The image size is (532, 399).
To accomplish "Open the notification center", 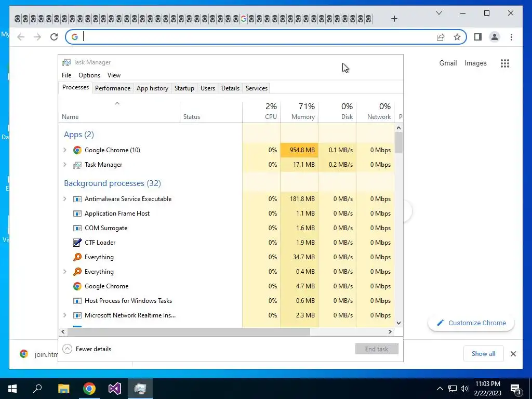I will tap(516, 389).
